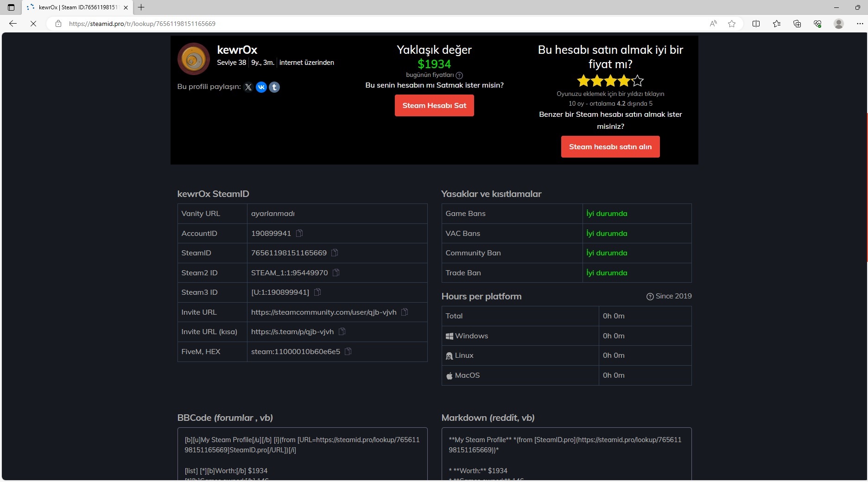Copy the SteamID 76561198151165669 value
This screenshot has width=868, height=482.
335,253
